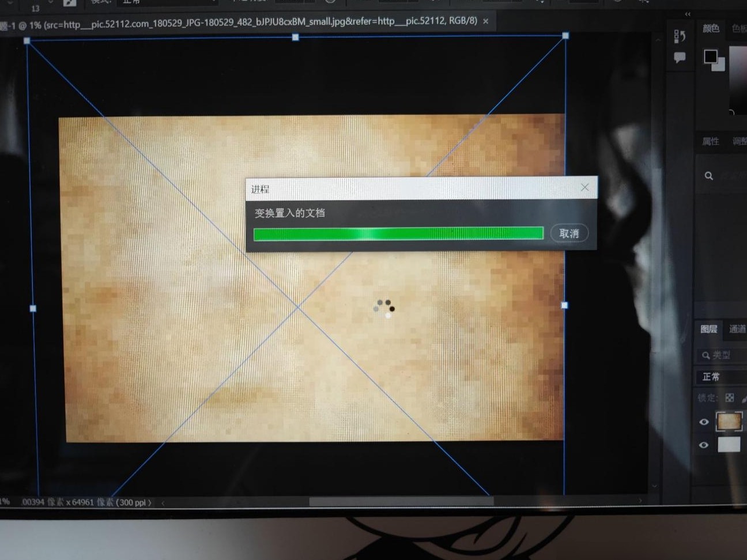Open the 类型 layer filter dropdown
Viewport: 747px width, 560px height.
(x=723, y=355)
